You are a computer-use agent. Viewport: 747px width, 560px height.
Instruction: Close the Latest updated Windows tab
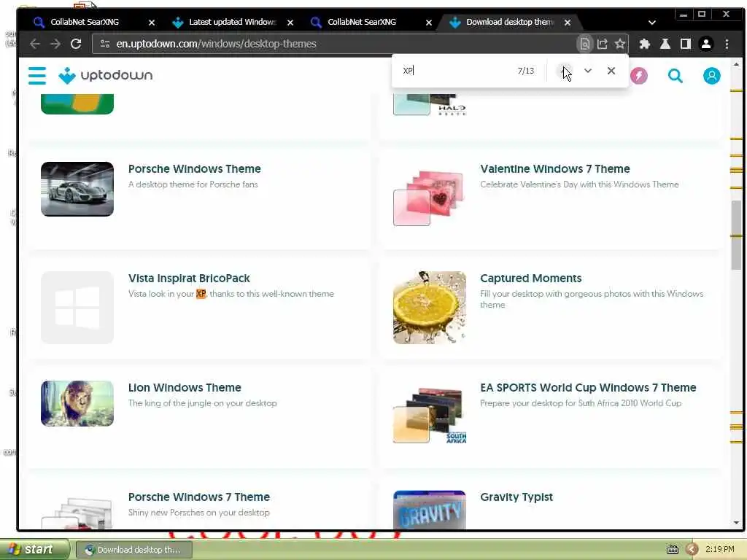tap(290, 23)
